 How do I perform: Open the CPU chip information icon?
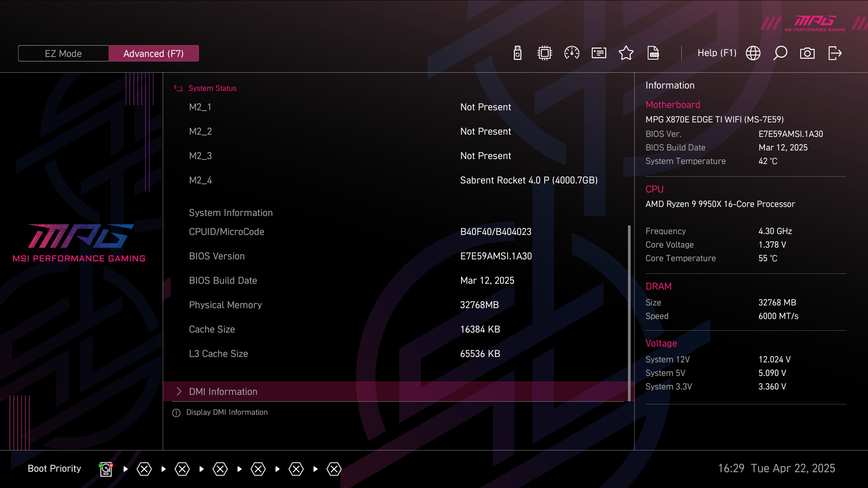coord(545,53)
